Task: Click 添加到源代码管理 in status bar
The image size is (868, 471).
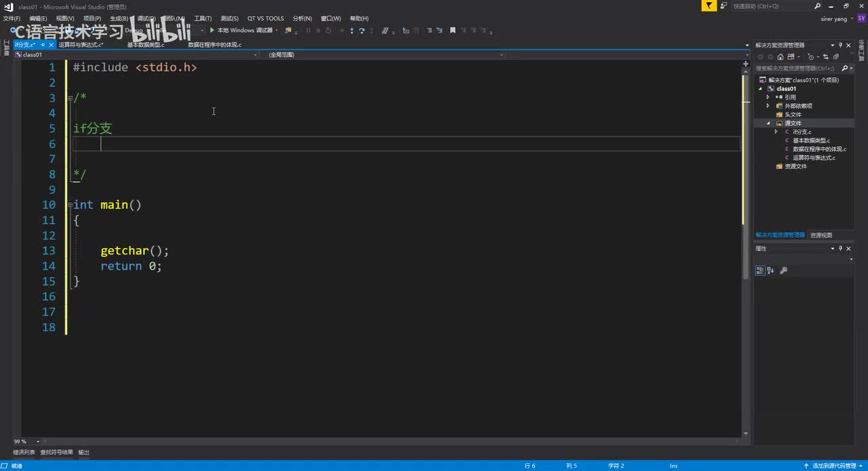Action: tap(834, 466)
